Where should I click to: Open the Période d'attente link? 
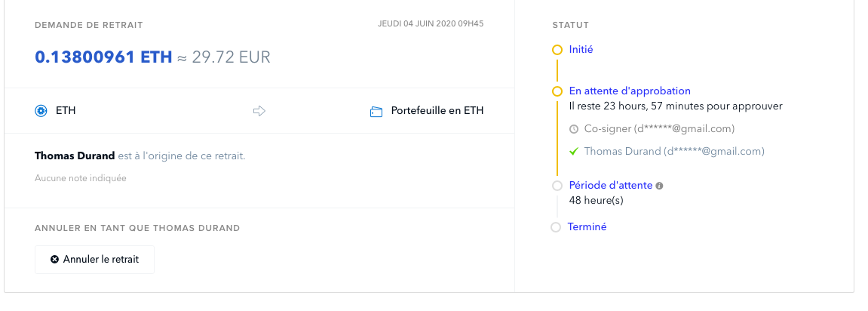click(x=611, y=186)
